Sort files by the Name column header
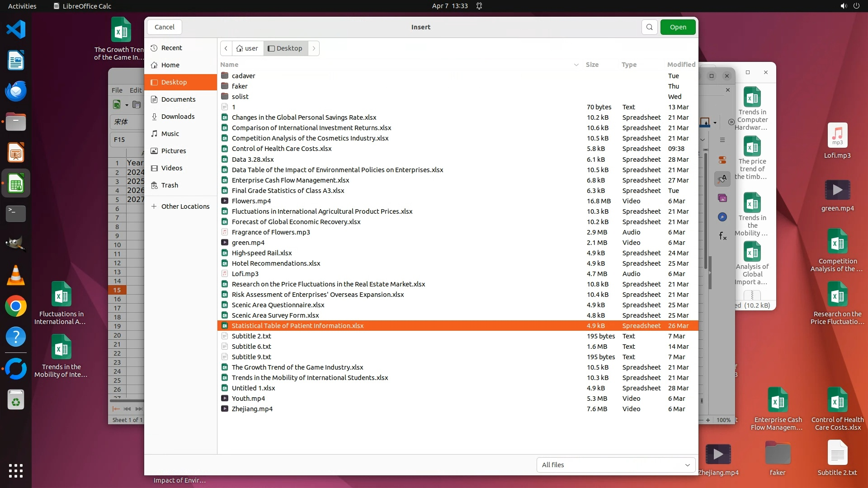The image size is (868, 488). pos(229,65)
